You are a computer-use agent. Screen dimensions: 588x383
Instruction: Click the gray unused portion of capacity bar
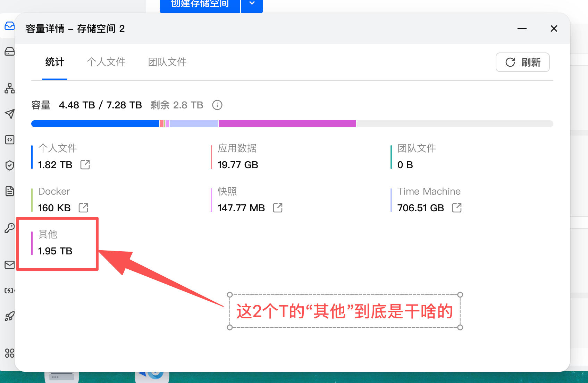coord(455,124)
